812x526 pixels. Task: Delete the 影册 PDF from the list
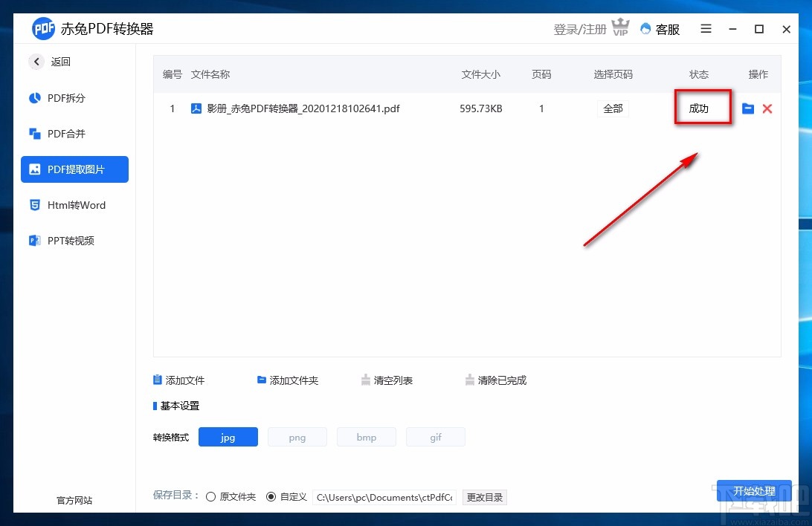click(x=767, y=108)
